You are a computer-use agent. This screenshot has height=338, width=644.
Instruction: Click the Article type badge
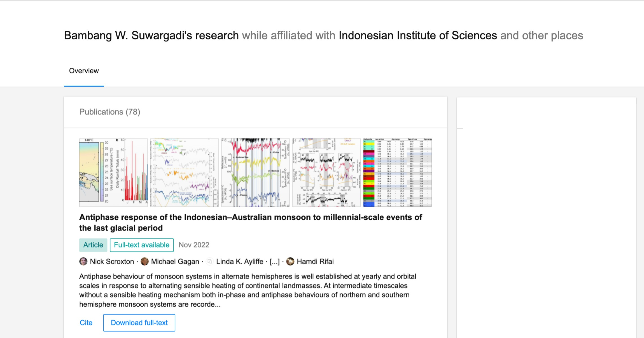tap(93, 245)
